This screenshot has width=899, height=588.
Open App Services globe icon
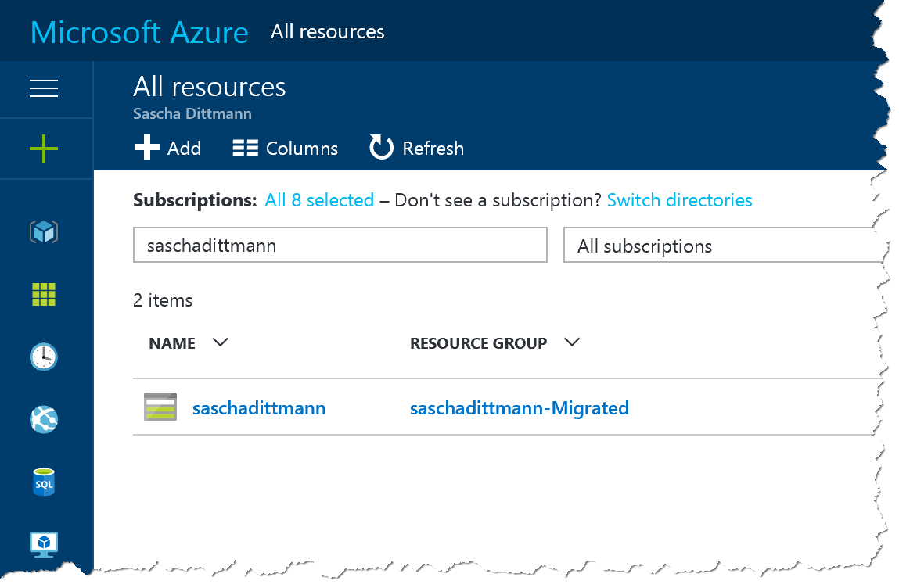pyautogui.click(x=44, y=420)
